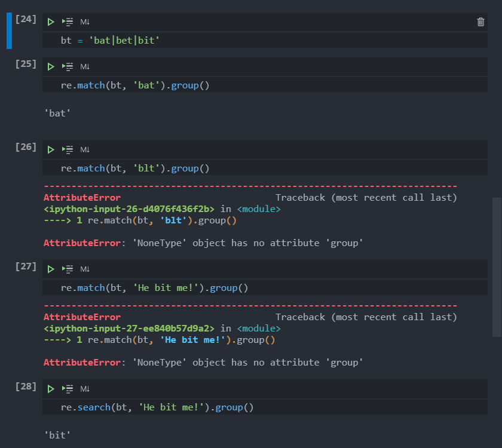Convert cell 28 to Markdown
Viewport: 502px width, 448px height.
(85, 389)
